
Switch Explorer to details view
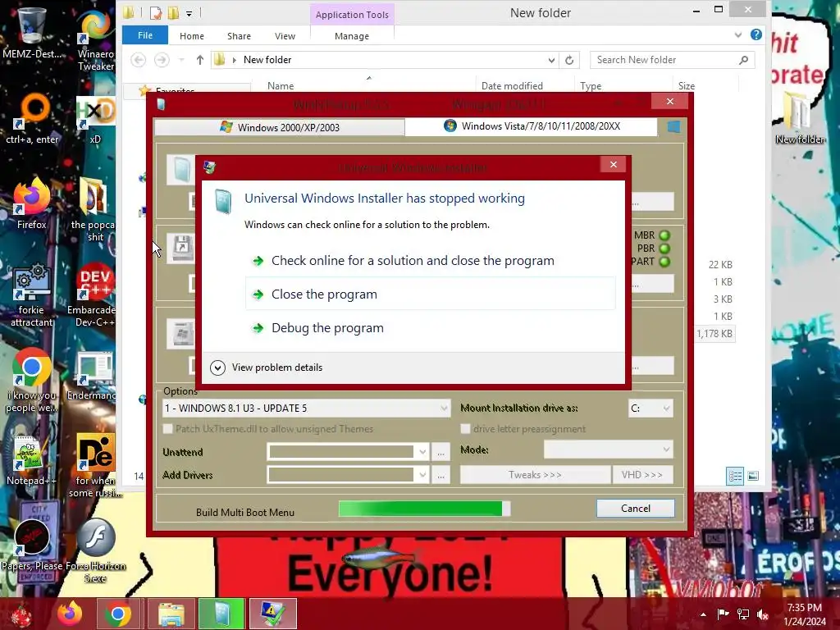(x=735, y=476)
